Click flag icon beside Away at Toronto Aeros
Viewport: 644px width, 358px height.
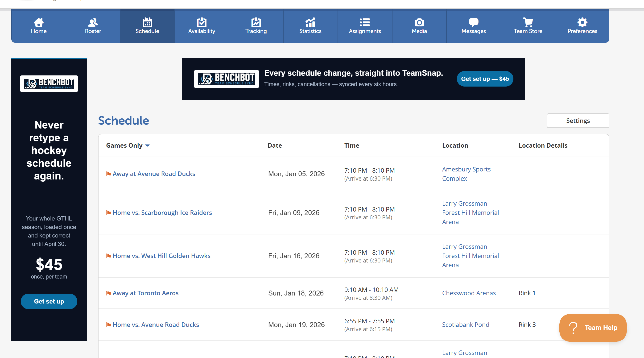(x=108, y=293)
